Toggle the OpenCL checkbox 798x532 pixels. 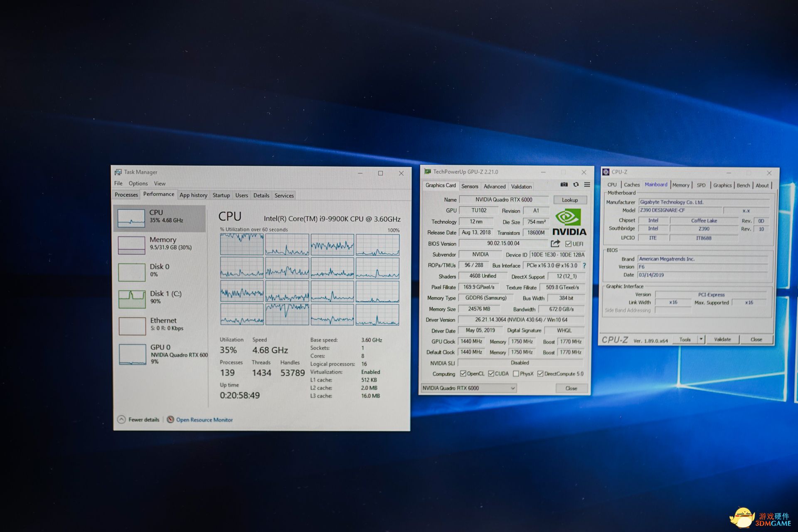(x=463, y=374)
